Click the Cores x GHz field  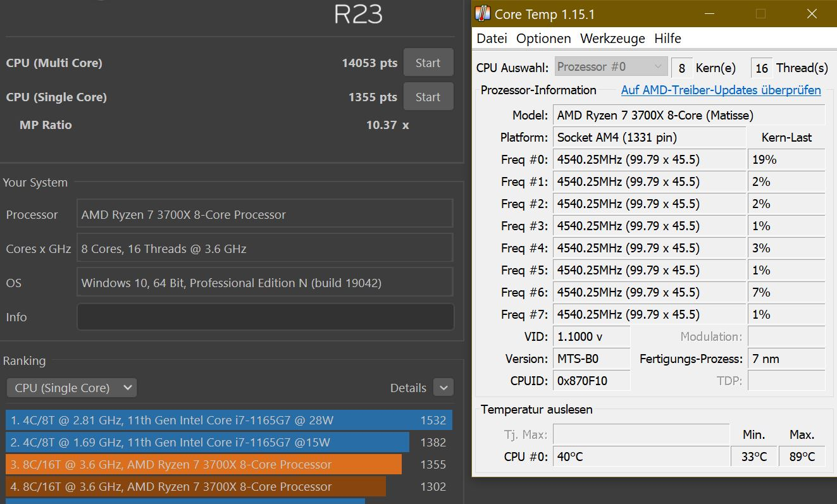(264, 249)
